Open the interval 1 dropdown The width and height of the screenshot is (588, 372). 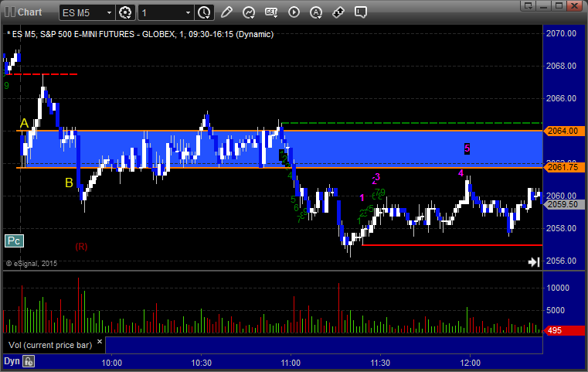166,13
